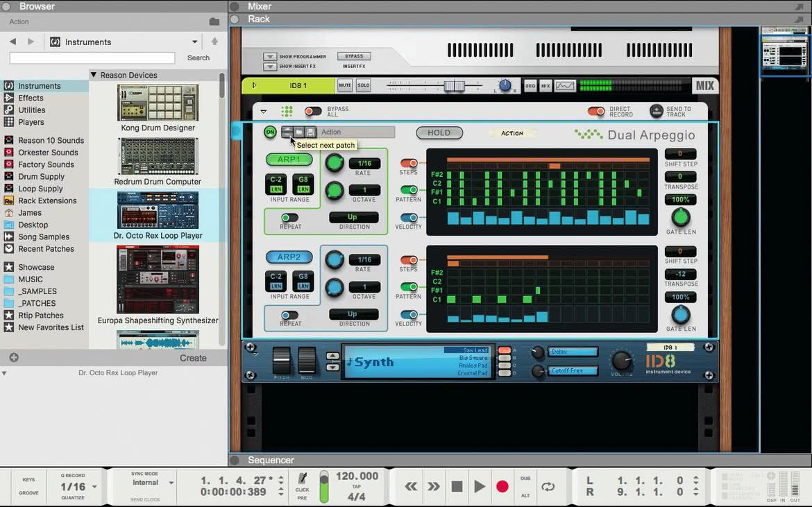Toggle ARP1 Repeat switch
This screenshot has height=507, width=812.
click(x=289, y=218)
